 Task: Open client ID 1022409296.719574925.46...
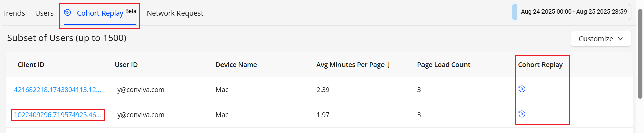(57, 115)
